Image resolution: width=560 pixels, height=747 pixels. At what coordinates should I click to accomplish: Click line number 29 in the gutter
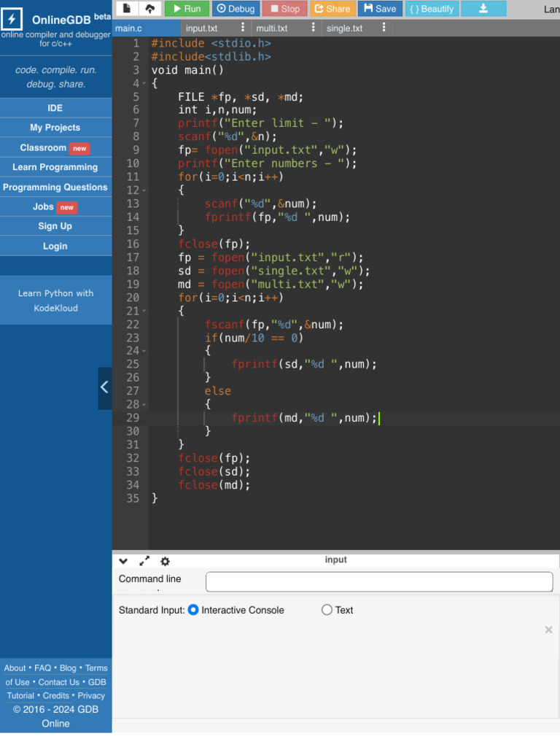pyautogui.click(x=133, y=418)
